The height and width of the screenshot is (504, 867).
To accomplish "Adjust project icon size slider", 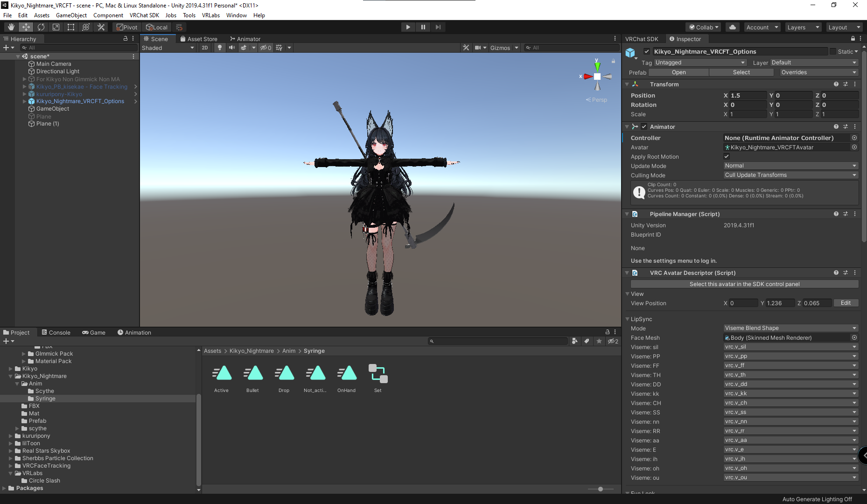I will 601,489.
